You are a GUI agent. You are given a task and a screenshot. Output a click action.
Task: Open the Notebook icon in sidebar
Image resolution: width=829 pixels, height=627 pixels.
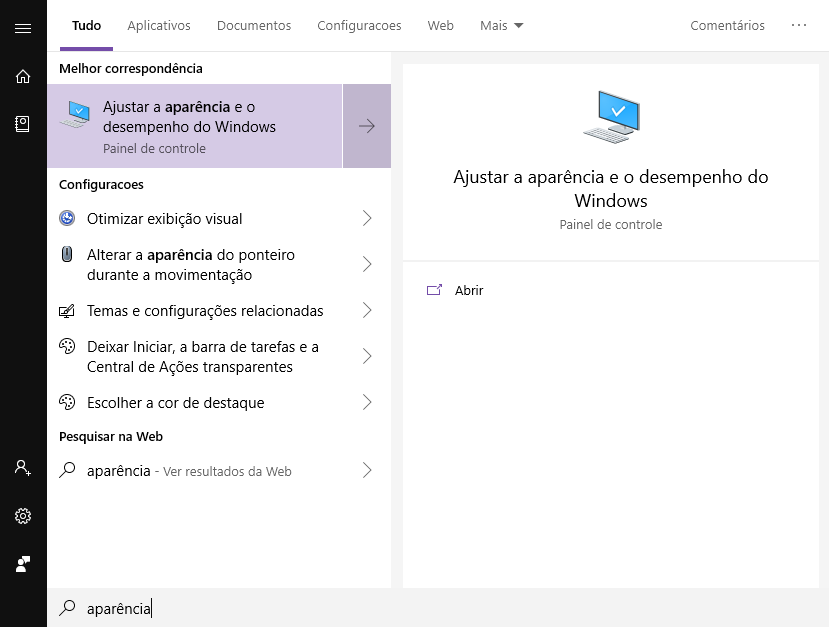pyautogui.click(x=23, y=124)
